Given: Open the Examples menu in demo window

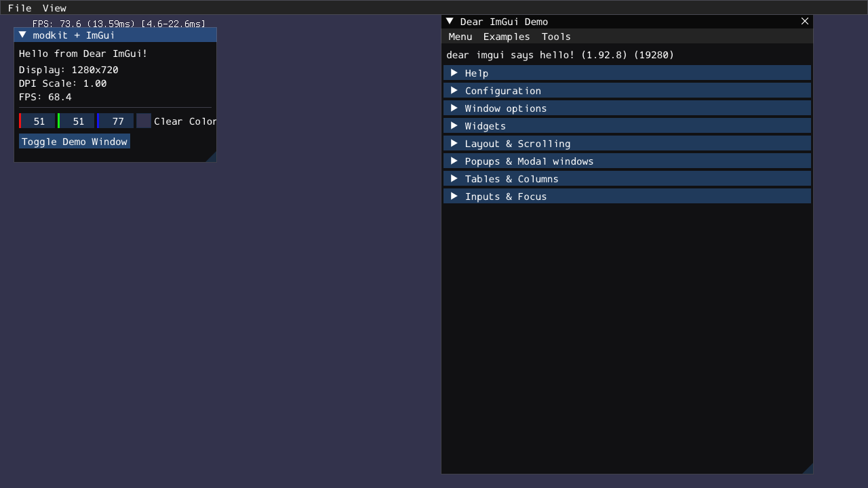Looking at the screenshot, I should pyautogui.click(x=507, y=37).
